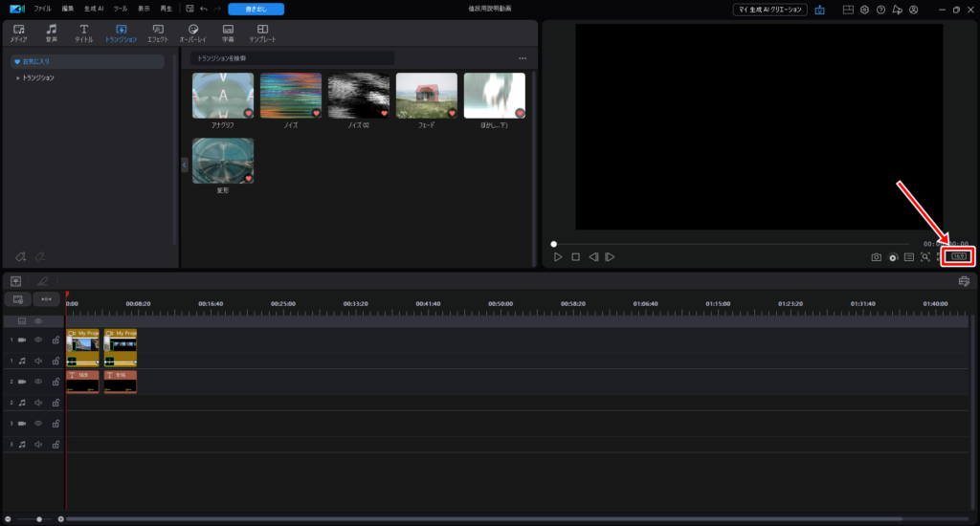980x526 pixels.
Task: Click the timeline zoom-in plus icon
Action: (x=61, y=518)
